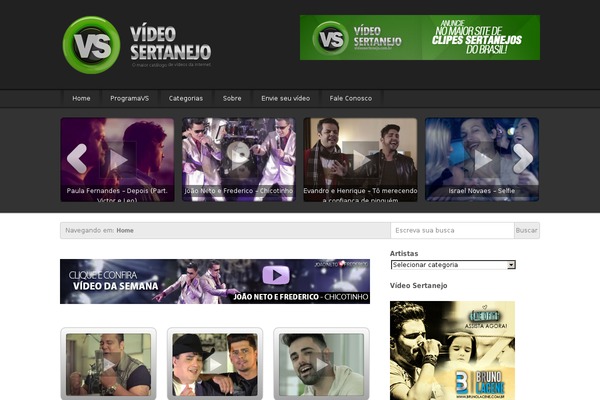Open the Categorias menu
Viewport: 600px width, 400px height.
[x=186, y=98]
